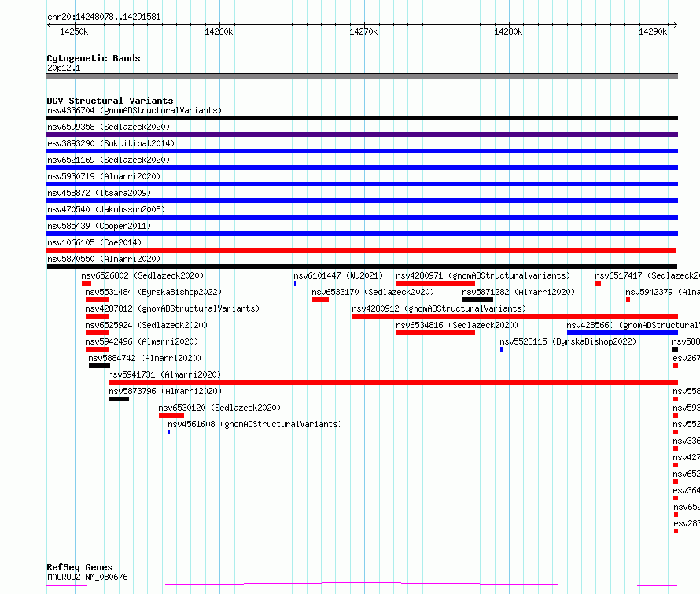This screenshot has width=700, height=594.
Task: Click the RefSeq Genes track heading
Action: pyautogui.click(x=79, y=567)
